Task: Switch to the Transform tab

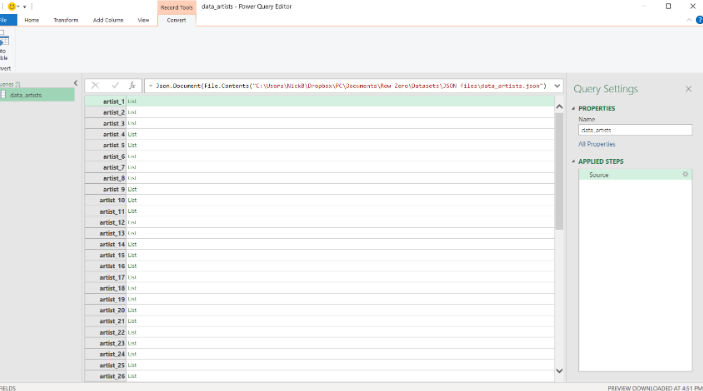Action: pyautogui.click(x=66, y=20)
